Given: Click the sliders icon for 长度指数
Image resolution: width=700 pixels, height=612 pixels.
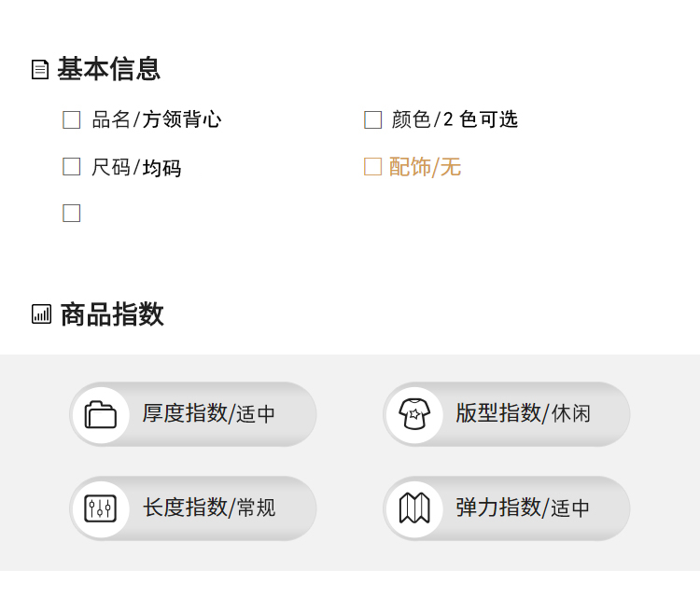Looking at the screenshot, I should 101,508.
